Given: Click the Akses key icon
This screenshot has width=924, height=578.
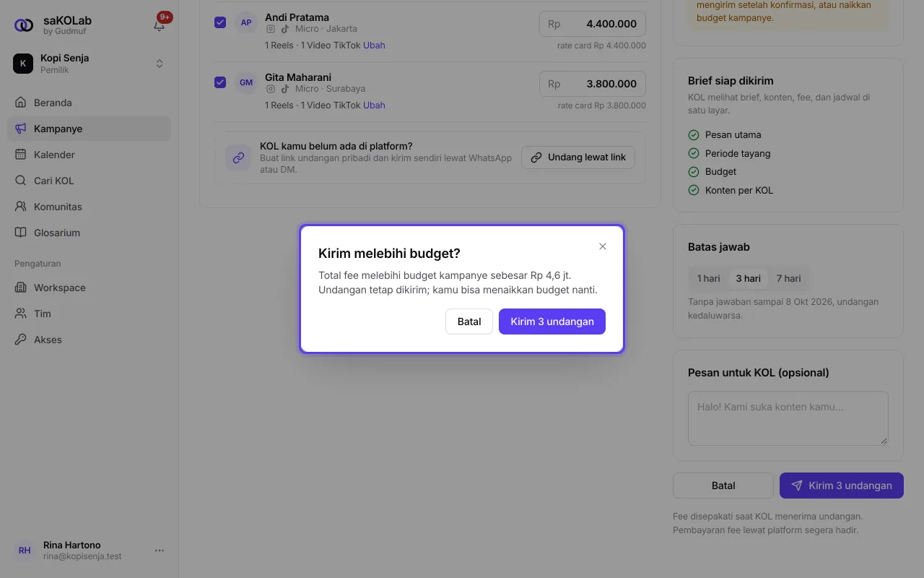Looking at the screenshot, I should pos(21,340).
